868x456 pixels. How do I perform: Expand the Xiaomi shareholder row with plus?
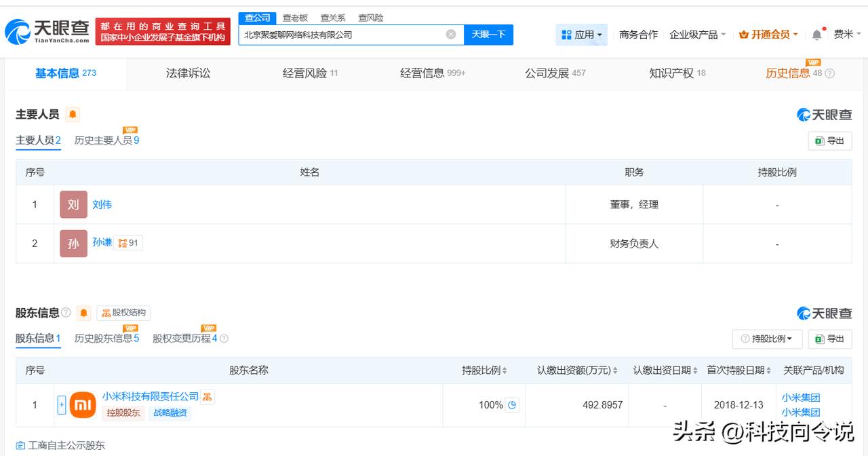click(62, 405)
